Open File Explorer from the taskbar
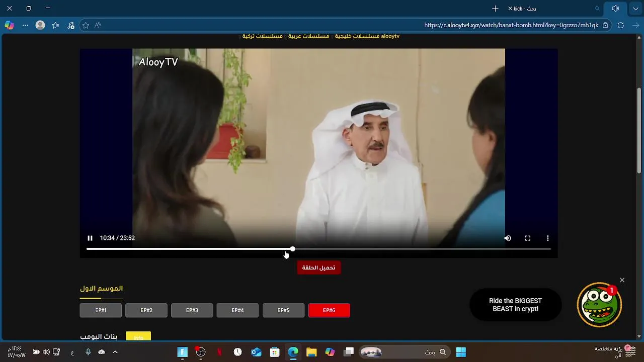The image size is (644, 362). pos(311,352)
